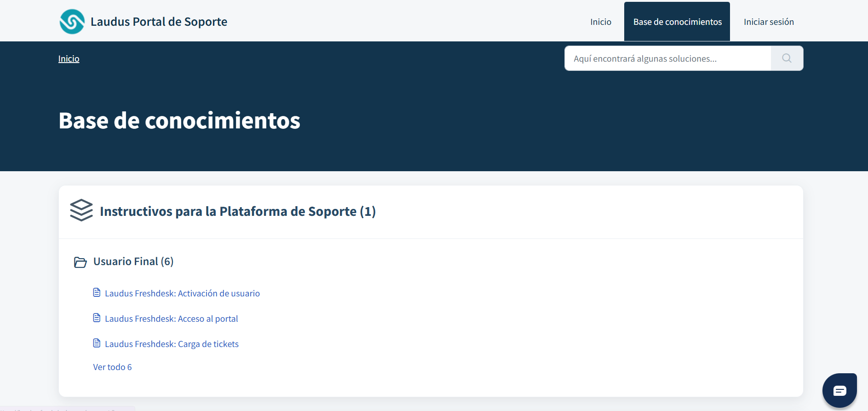Open article Laudus Freshdesk: Carga de tickets
Viewport: 868px width, 411px height.
point(172,344)
